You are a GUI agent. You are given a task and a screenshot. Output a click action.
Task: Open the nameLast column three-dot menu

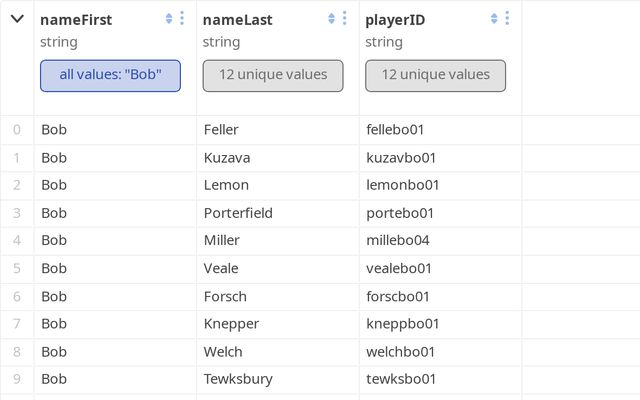point(345,19)
